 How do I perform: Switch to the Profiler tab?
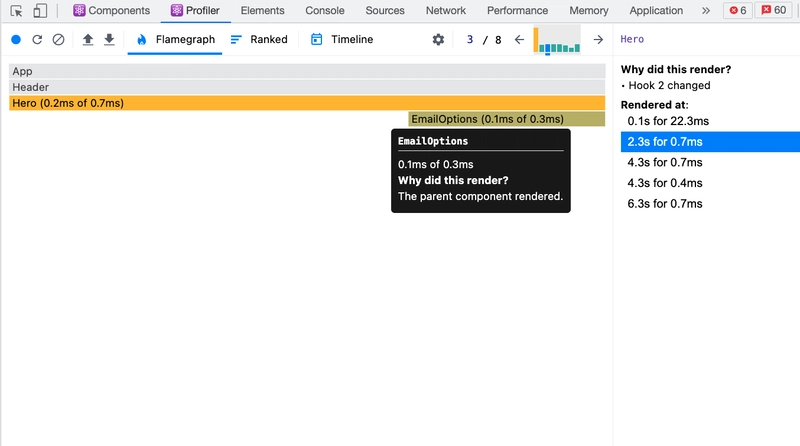pyautogui.click(x=195, y=11)
